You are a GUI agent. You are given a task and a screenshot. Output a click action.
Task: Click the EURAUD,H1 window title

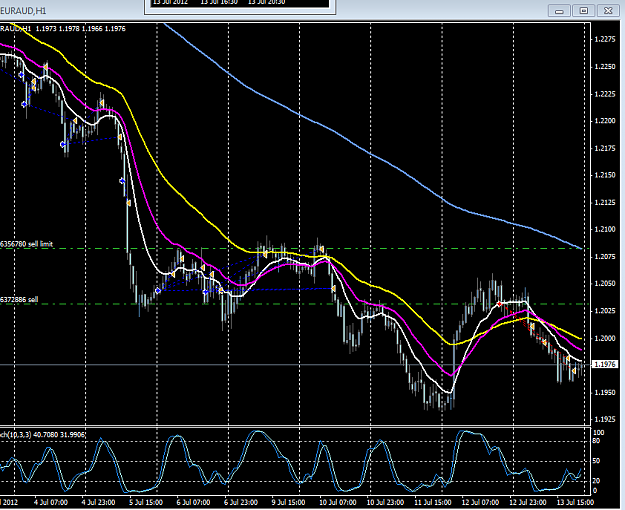23,11
